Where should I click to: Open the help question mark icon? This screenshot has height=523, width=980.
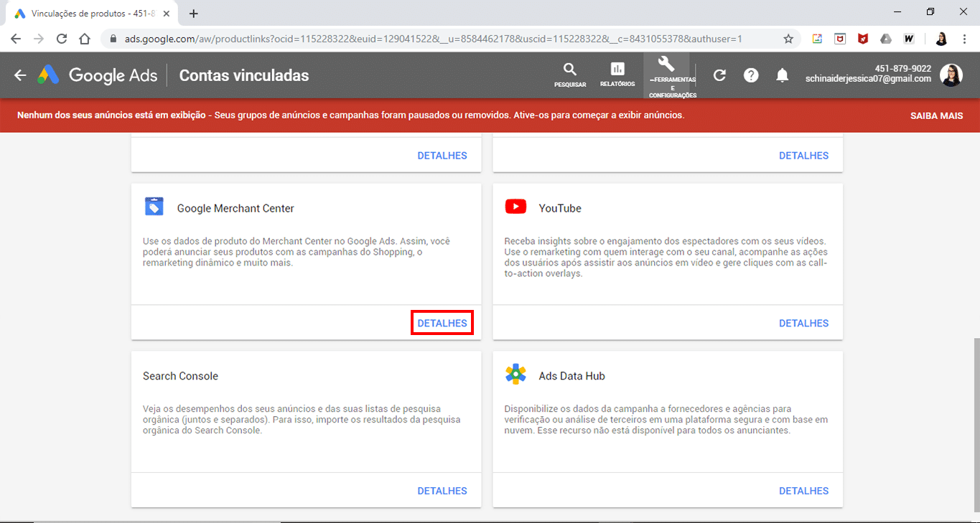(751, 75)
